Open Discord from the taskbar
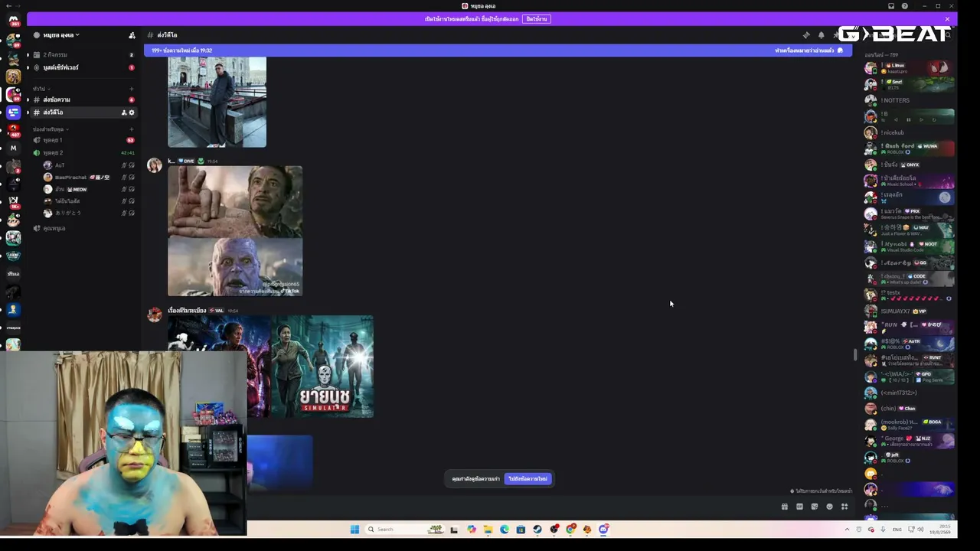The width and height of the screenshot is (980, 551). (x=603, y=530)
